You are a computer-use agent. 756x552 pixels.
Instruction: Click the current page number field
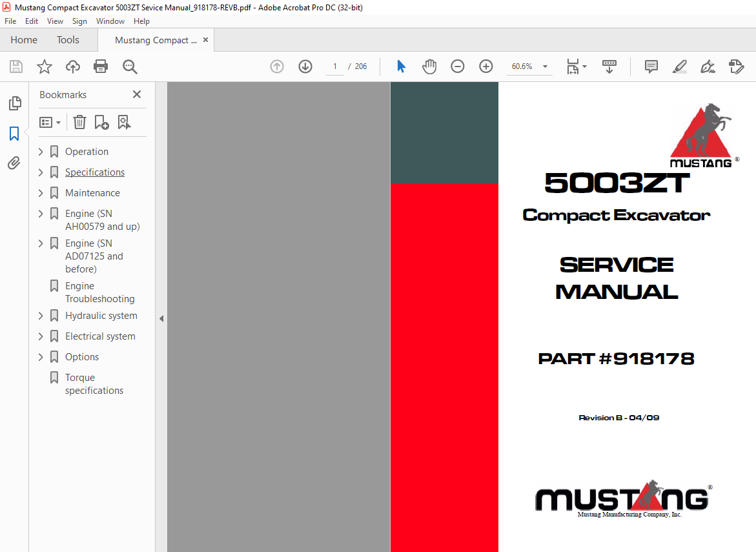(334, 66)
